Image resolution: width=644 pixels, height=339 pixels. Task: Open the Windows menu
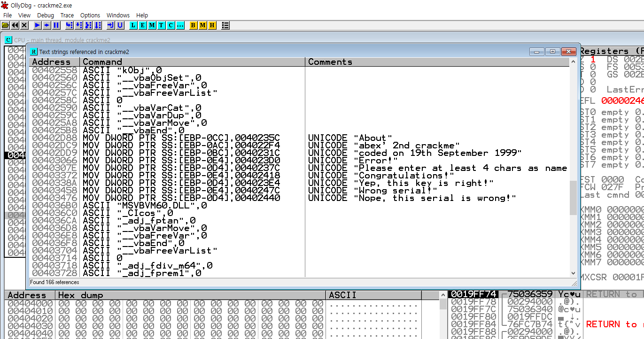tap(118, 15)
